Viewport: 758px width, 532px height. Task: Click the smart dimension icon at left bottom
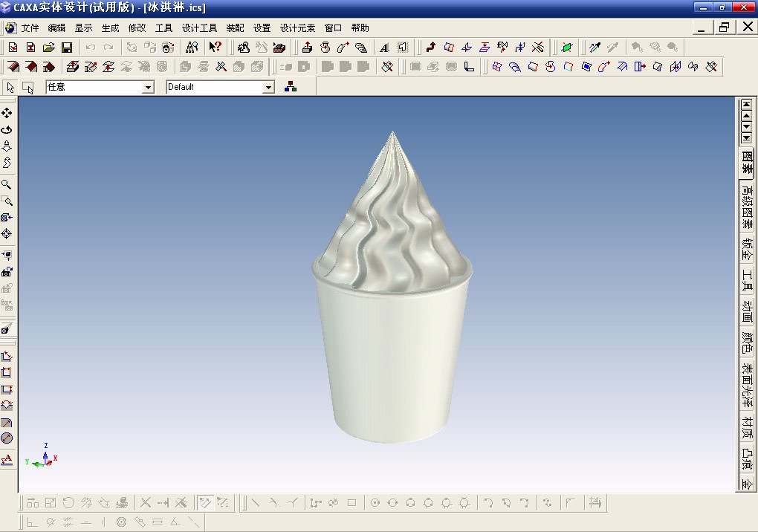(x=7, y=459)
